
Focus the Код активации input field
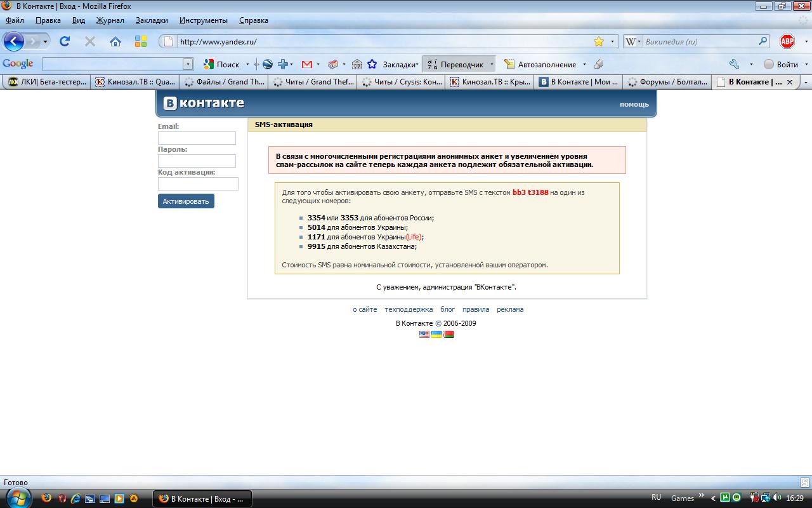point(198,184)
